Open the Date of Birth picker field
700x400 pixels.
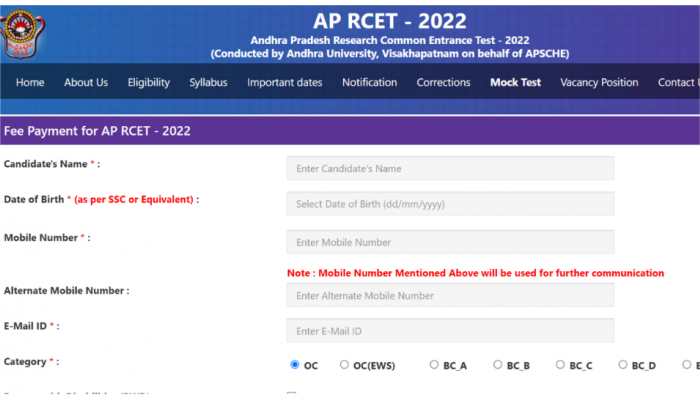coord(450,204)
